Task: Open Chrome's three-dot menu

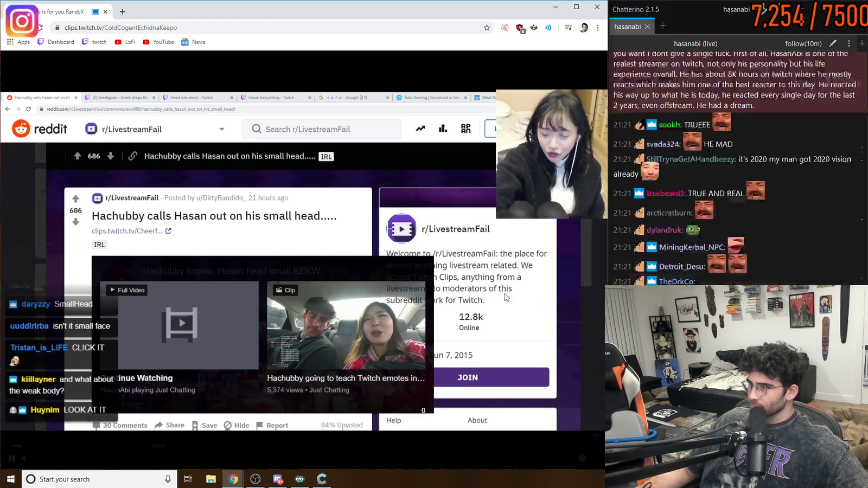Action: point(598,28)
